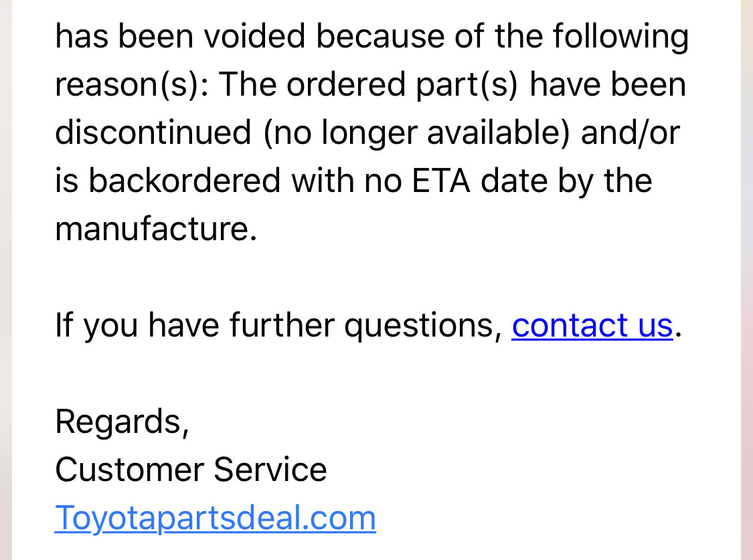
Task: Open the 'contact us' link
Action: click(x=592, y=325)
